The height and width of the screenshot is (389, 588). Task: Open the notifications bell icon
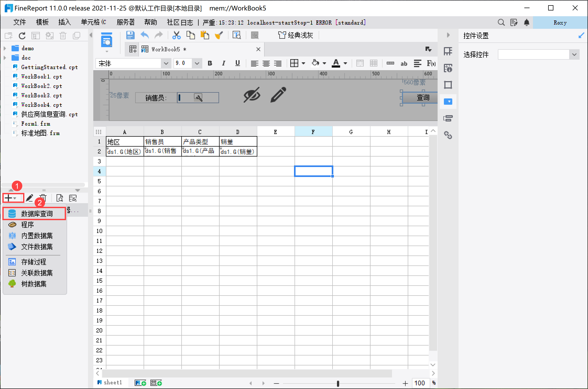coord(527,23)
